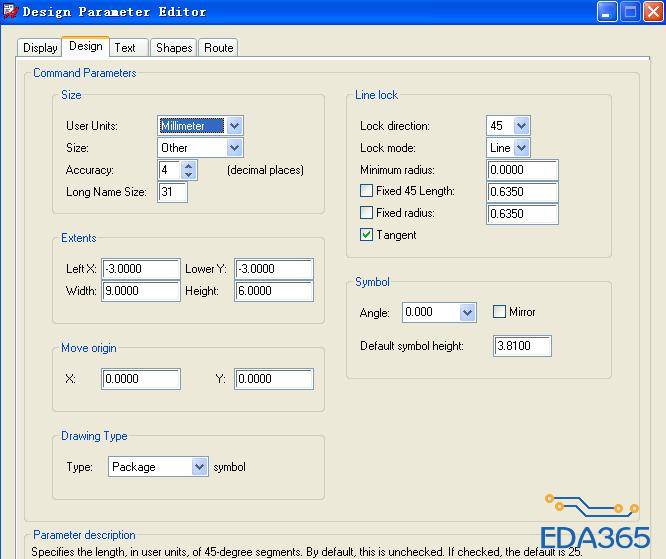Switch to the Display tab
Image resolution: width=666 pixels, height=559 pixels.
(39, 48)
